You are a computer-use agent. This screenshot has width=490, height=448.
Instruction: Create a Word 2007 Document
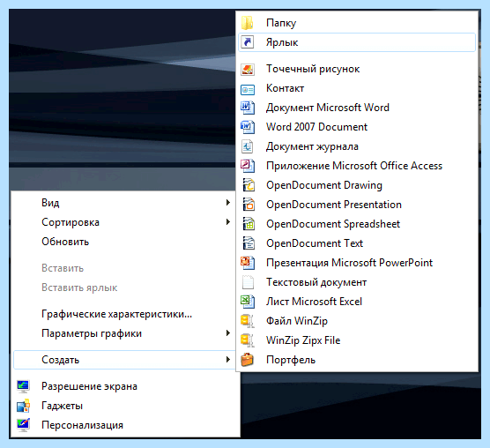pyautogui.click(x=357, y=127)
